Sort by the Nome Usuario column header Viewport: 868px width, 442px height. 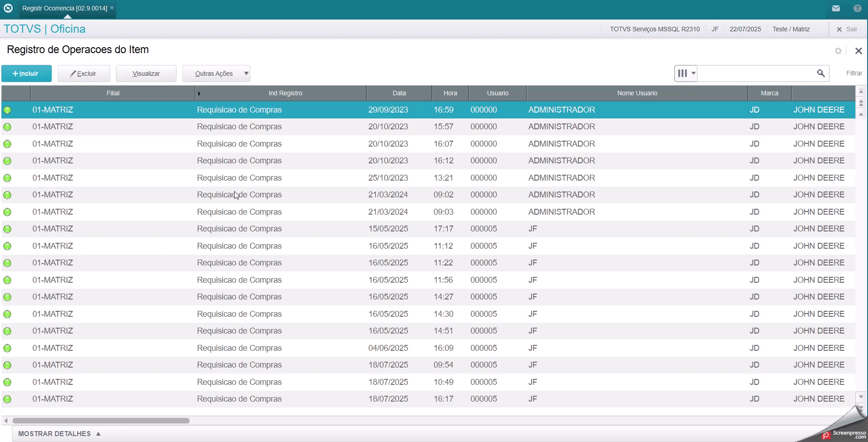point(637,93)
